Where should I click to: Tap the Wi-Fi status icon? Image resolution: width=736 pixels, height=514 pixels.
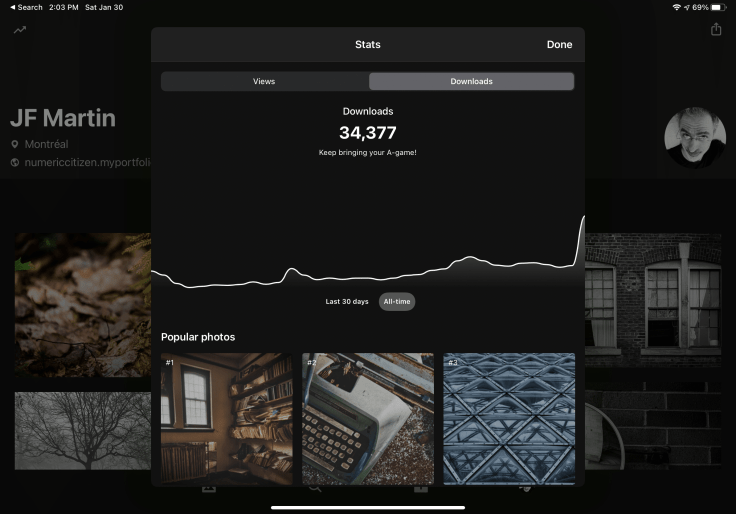(x=676, y=7)
